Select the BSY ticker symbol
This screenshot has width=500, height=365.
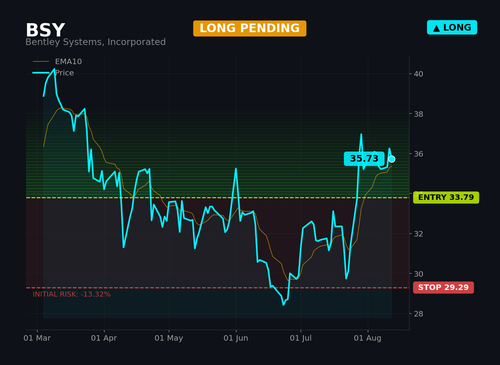45,30
